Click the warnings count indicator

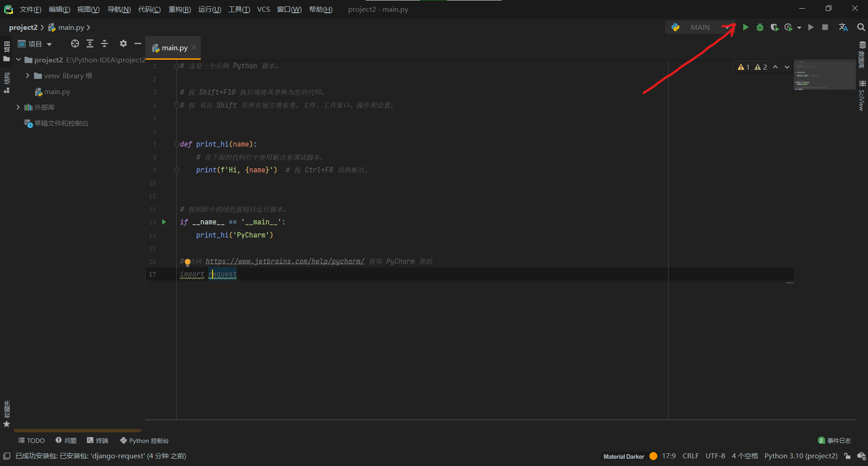click(752, 67)
